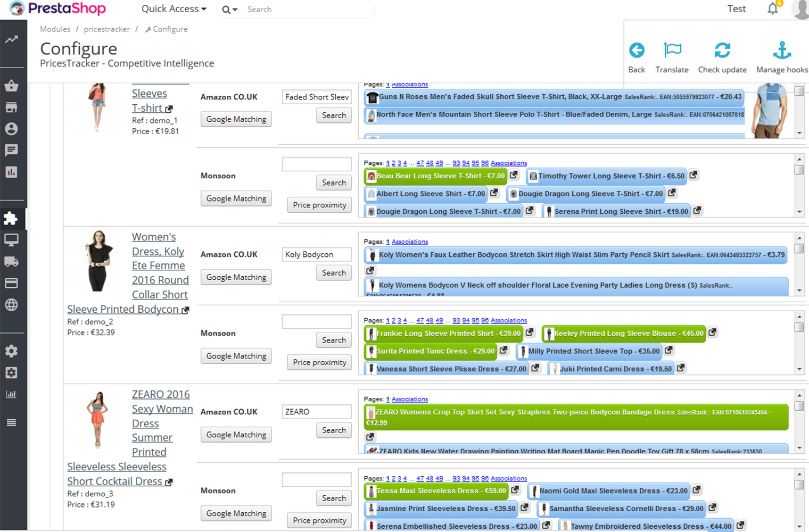Open the notifications bell icon
This screenshot has width=809, height=532.
773,9
